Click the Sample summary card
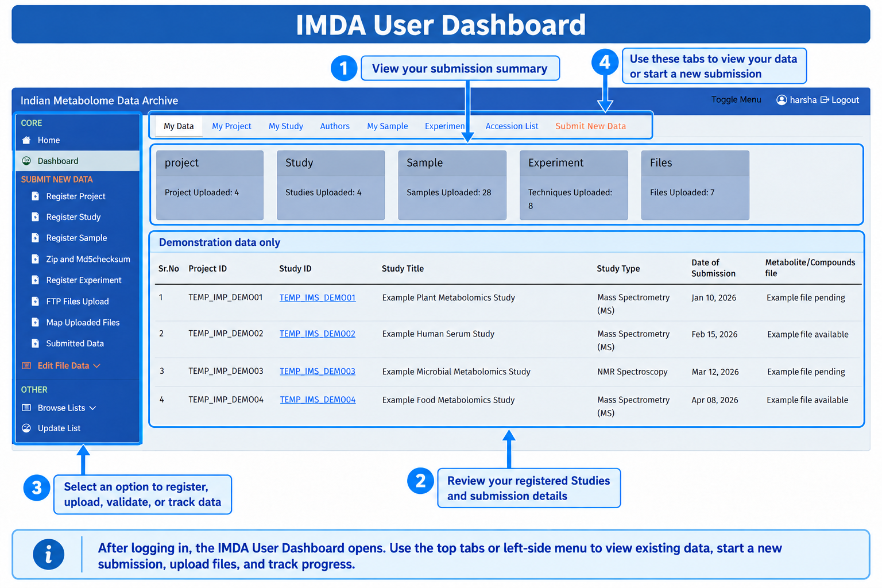The image size is (882, 588). 452,185
